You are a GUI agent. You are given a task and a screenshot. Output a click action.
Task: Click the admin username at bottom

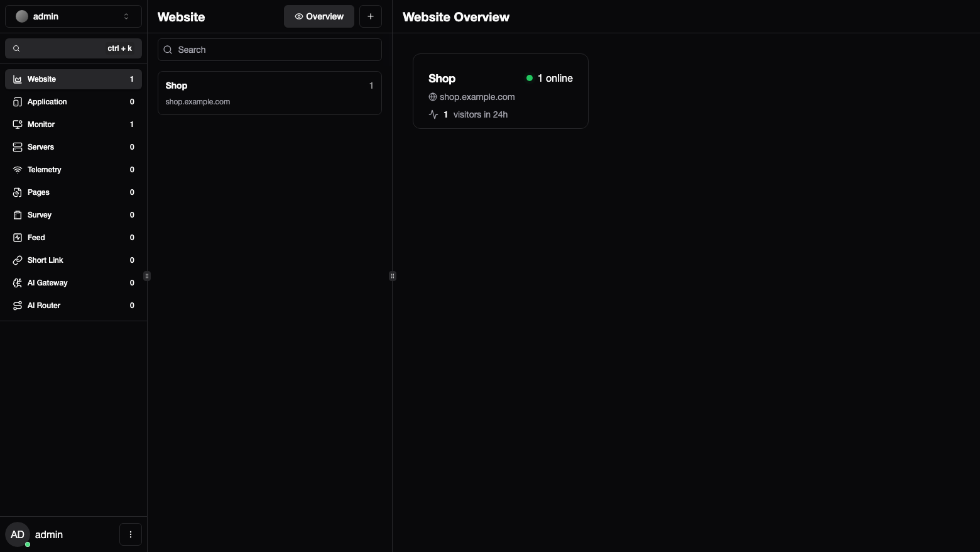[x=49, y=534]
